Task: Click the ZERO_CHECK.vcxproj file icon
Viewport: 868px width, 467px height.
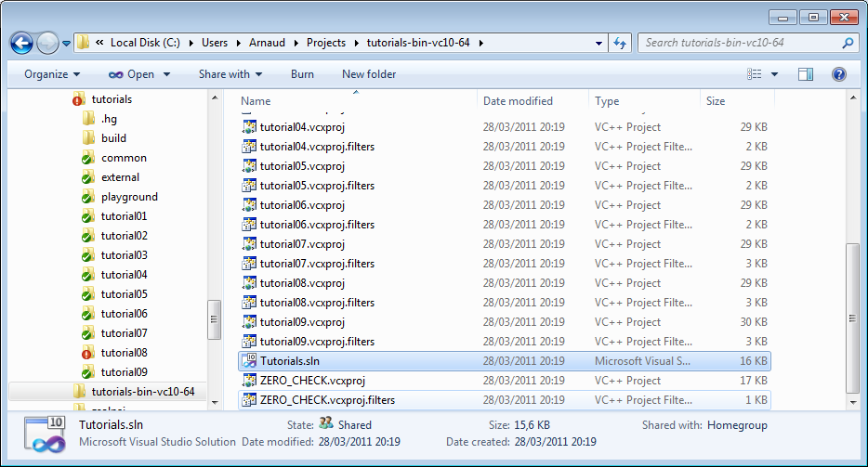Action: click(249, 381)
